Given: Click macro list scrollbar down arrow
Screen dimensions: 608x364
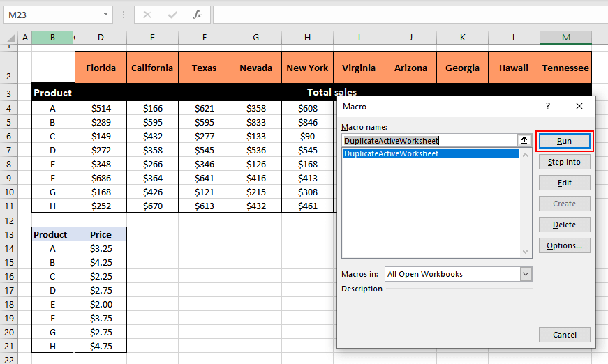Looking at the screenshot, I should (x=526, y=252).
